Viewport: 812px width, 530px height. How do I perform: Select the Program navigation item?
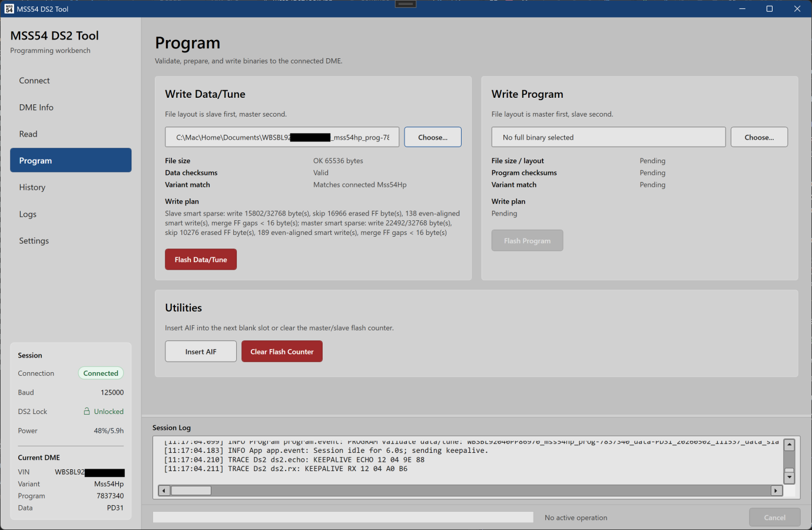click(x=71, y=160)
